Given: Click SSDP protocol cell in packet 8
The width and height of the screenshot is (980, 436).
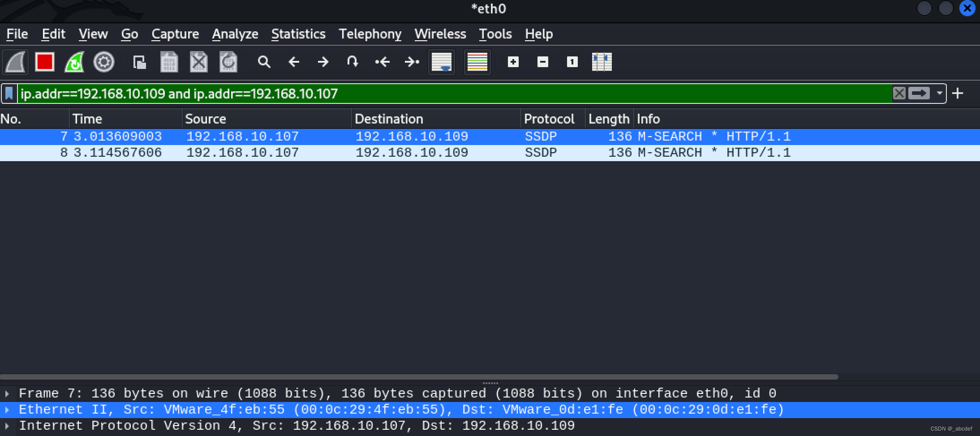Looking at the screenshot, I should (x=541, y=153).
